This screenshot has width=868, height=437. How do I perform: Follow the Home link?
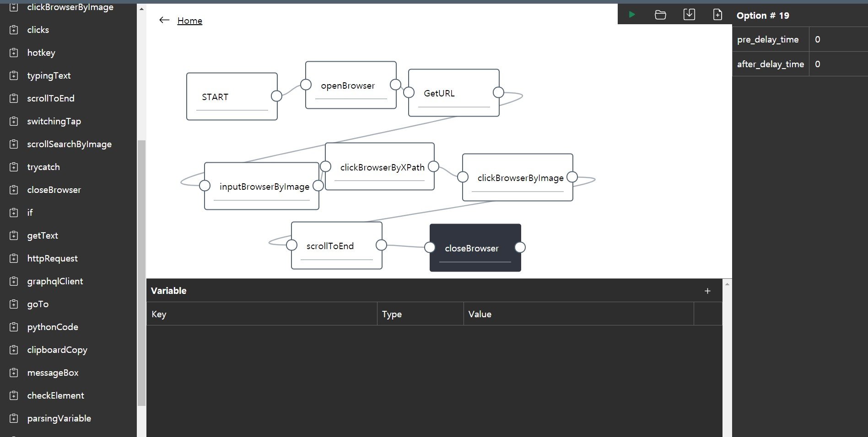coord(189,21)
